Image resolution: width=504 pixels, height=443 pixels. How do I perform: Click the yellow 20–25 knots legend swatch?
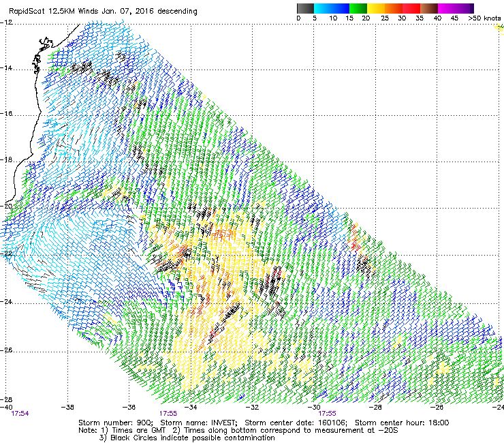(376, 8)
